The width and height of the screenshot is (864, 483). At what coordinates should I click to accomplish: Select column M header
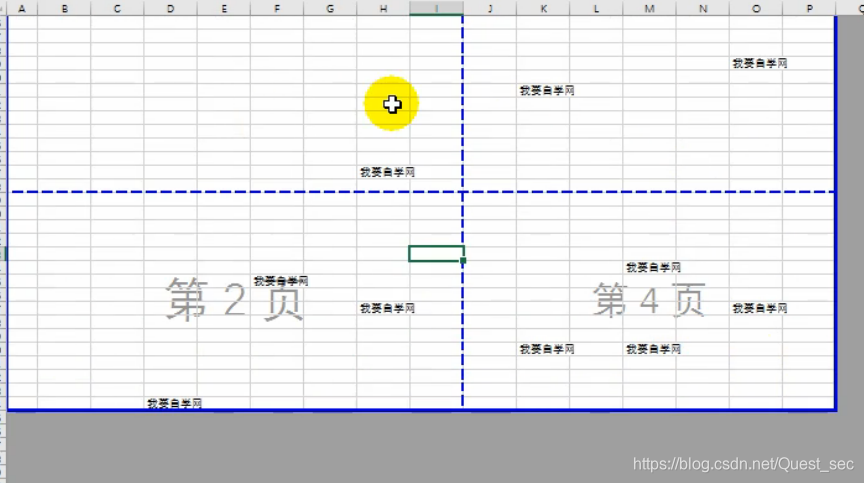click(650, 8)
